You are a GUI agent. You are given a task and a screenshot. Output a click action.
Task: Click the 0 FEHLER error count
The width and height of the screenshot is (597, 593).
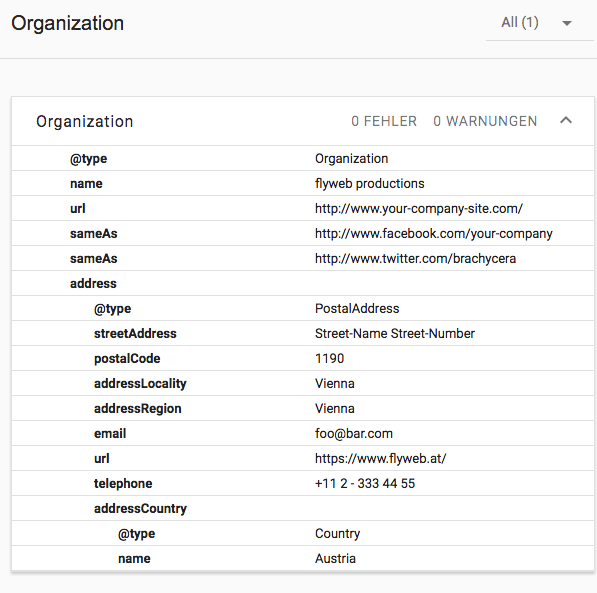tap(384, 121)
